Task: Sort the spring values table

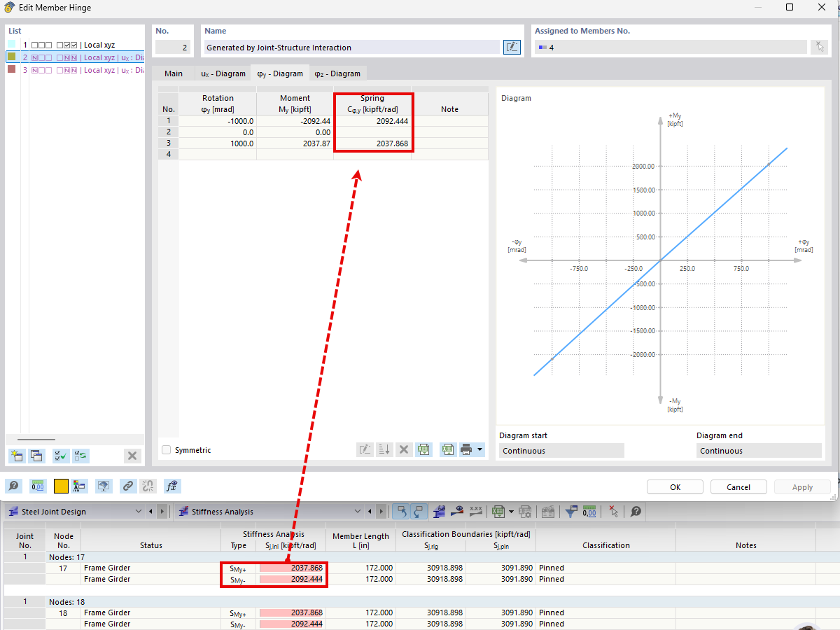Action: [x=384, y=449]
